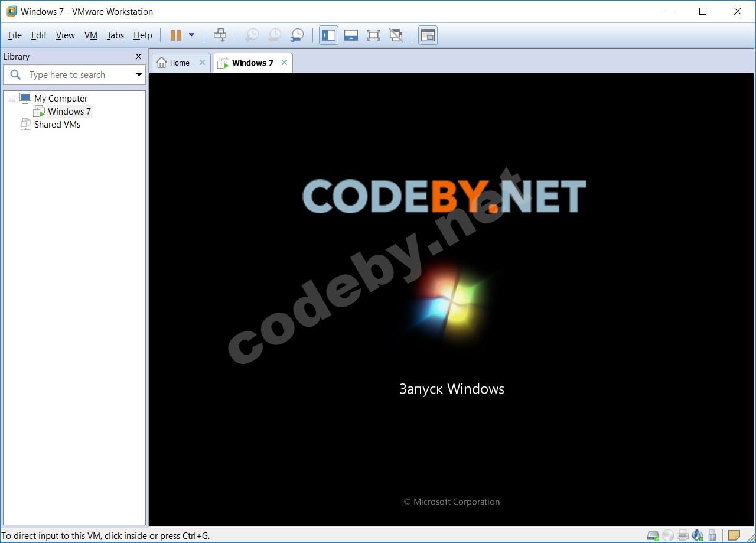Open the snapshot manager icon

click(297, 35)
